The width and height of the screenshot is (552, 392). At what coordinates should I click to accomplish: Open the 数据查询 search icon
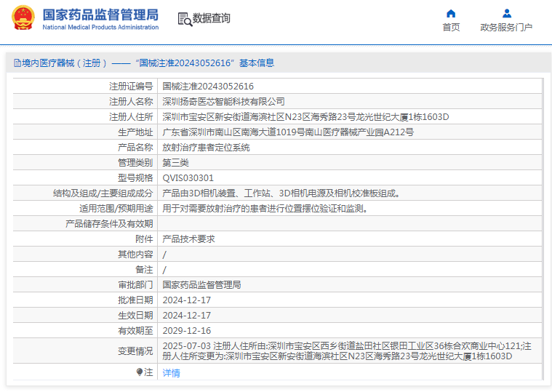point(185,19)
